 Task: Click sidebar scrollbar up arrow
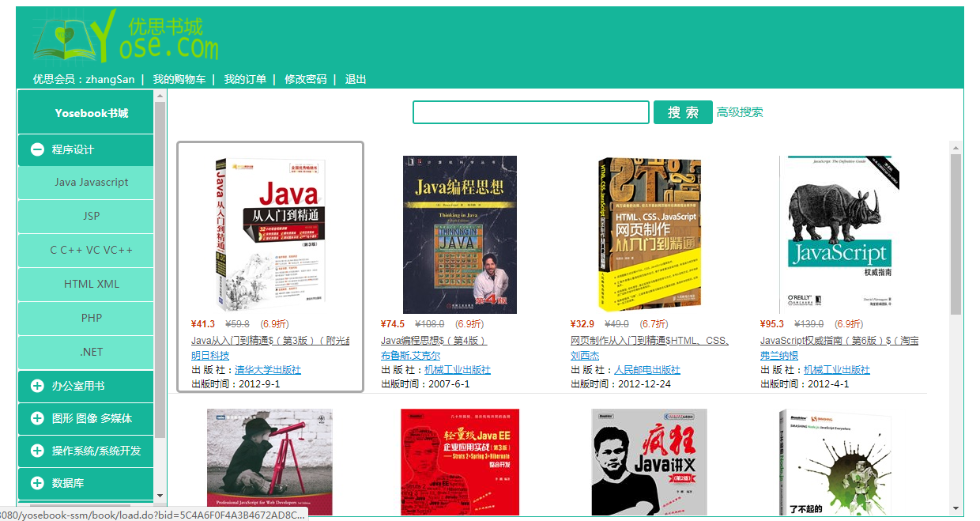(x=160, y=96)
